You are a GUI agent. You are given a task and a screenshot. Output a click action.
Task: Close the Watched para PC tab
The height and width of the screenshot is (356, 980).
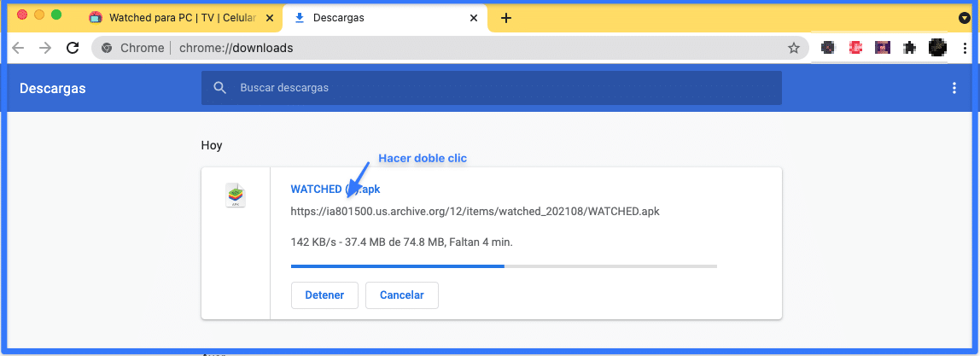coord(271,18)
